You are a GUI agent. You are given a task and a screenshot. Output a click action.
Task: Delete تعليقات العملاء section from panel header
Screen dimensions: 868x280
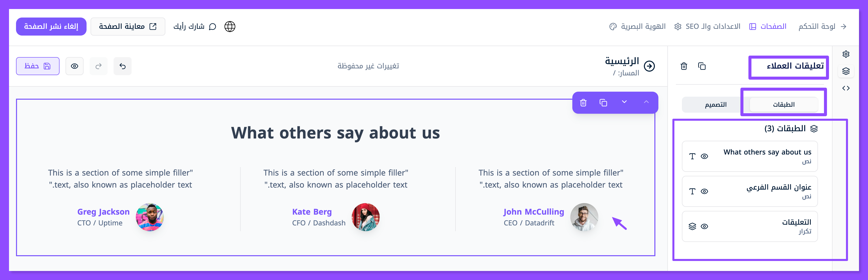(x=684, y=66)
